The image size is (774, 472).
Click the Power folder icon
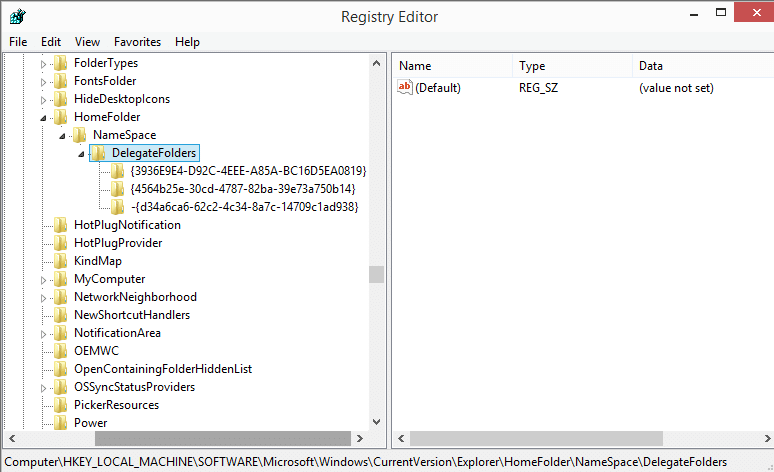click(61, 423)
